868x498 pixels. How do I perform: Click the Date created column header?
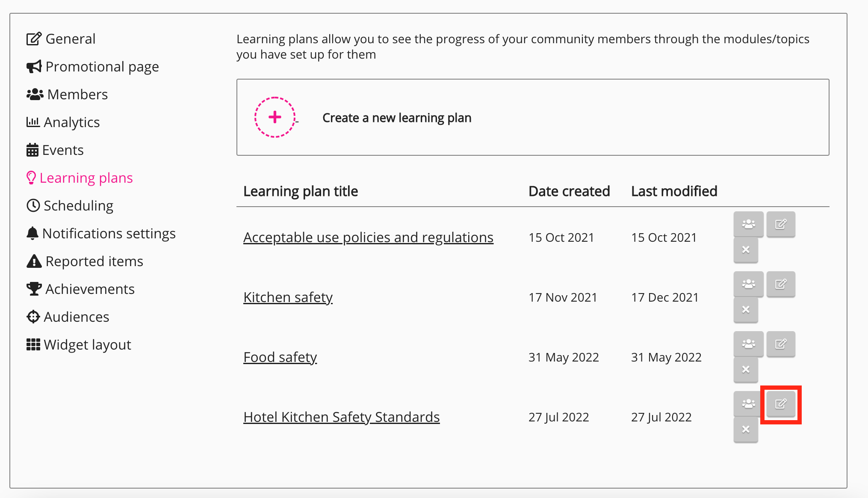(569, 191)
